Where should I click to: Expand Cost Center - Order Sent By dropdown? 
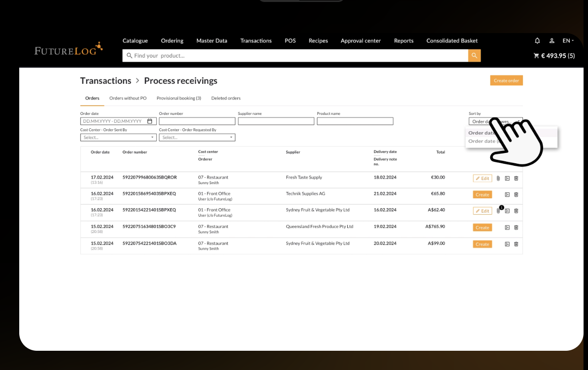pyautogui.click(x=118, y=138)
